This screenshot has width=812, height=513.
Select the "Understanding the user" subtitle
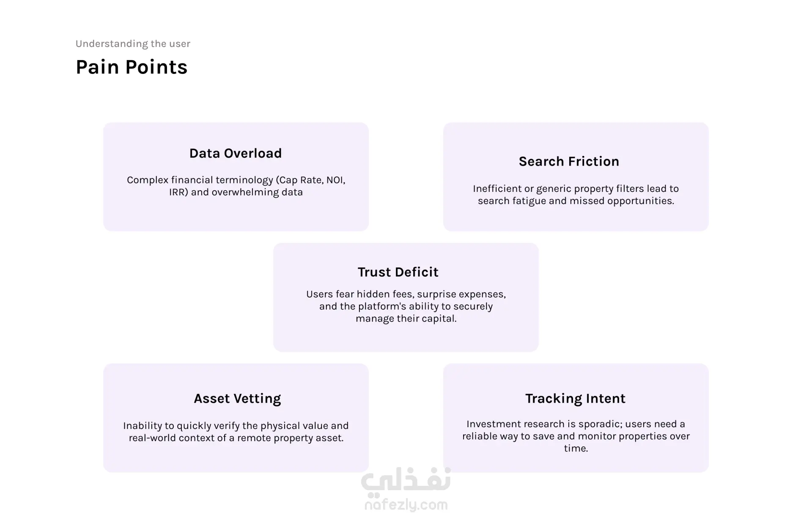pyautogui.click(x=133, y=44)
